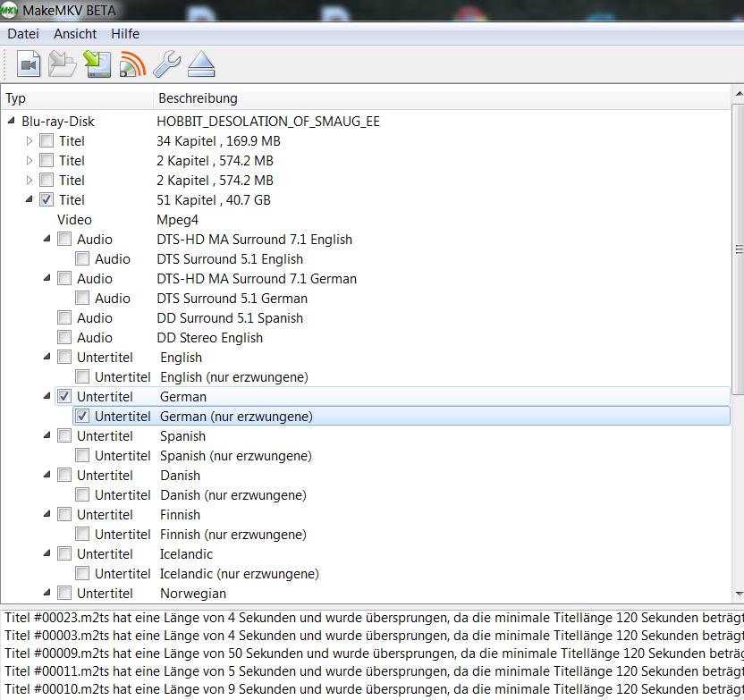The width and height of the screenshot is (744, 700).
Task: Open settings via the wrench icon
Action: tap(166, 64)
